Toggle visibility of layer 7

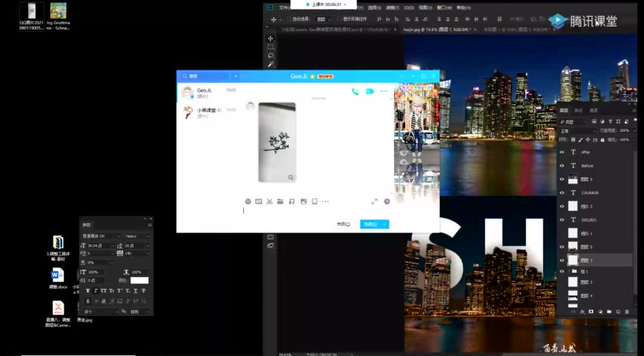(562, 260)
